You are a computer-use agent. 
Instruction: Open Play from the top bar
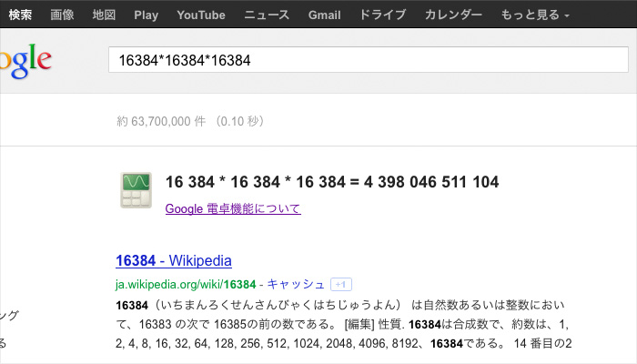point(146,15)
